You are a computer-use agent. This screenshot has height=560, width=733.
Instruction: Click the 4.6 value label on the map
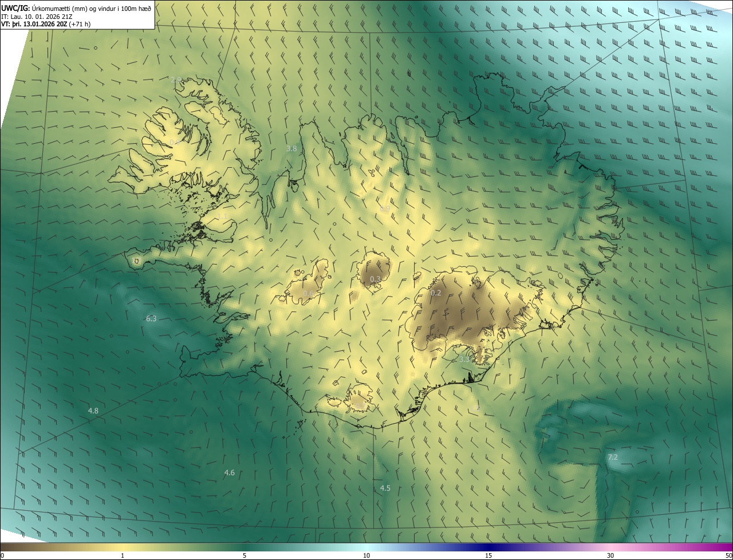coord(229,472)
